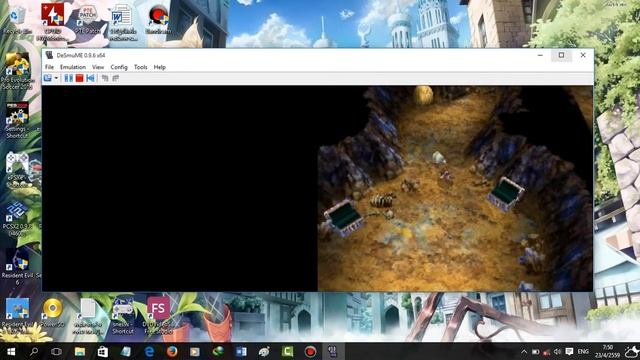Screen dimensions: 640x360
Task: Select the red lightning bolt desktop shortcut
Action: (52, 22)
